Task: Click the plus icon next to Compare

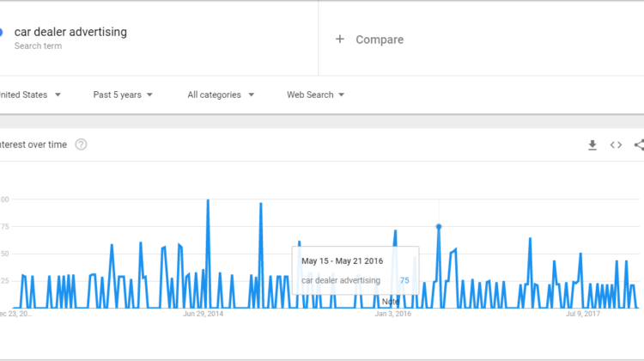Action: (x=340, y=39)
